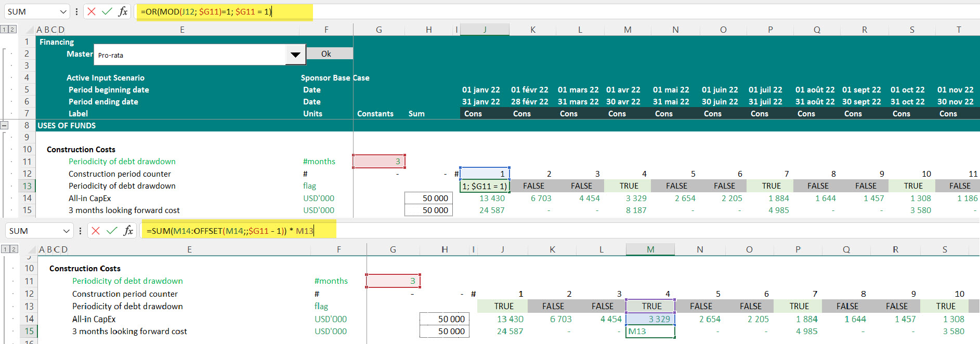Select the column T header
980x344 pixels.
tap(958, 30)
